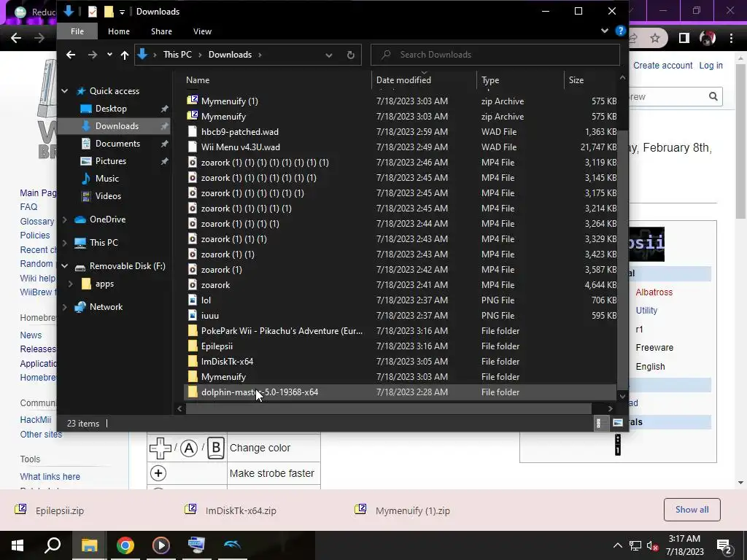This screenshot has width=747, height=560.
Task: Expand the apps folder node
Action: point(71,284)
